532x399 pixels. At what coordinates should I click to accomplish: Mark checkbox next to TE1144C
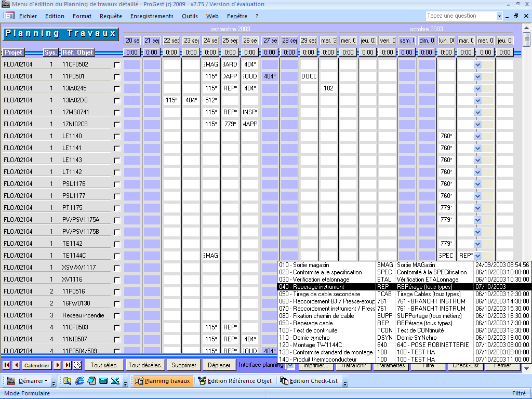click(117, 256)
